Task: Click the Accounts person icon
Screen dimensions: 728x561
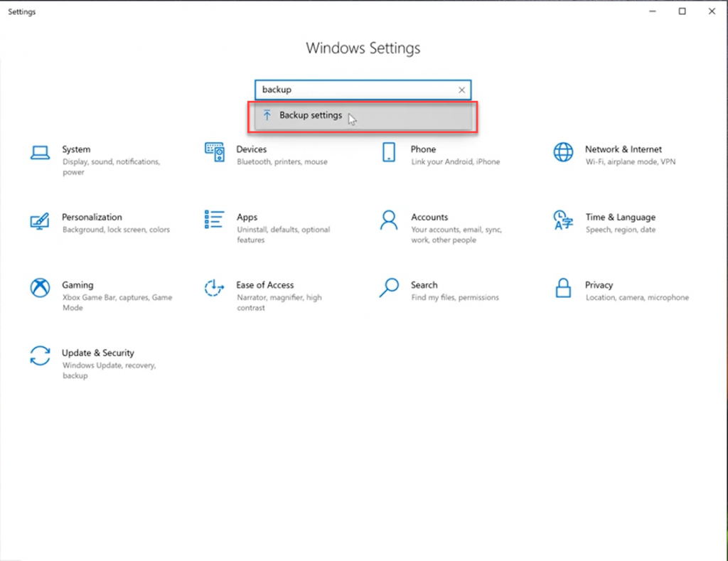Action: click(x=389, y=220)
